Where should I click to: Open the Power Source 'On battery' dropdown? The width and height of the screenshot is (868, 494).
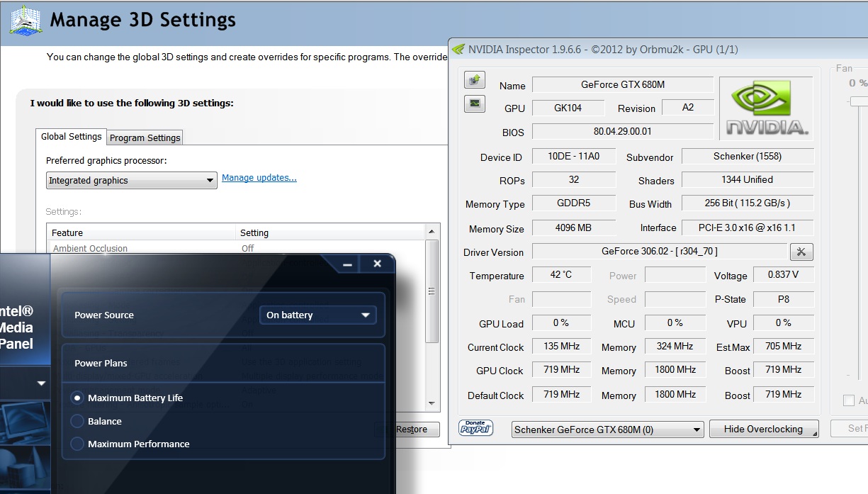(318, 315)
